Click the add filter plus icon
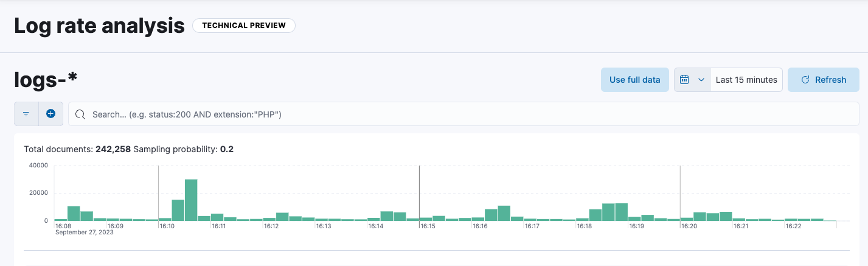This screenshot has width=868, height=266. click(x=50, y=114)
